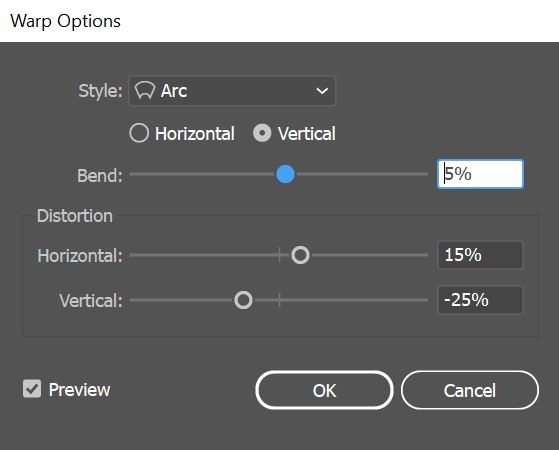
Task: Click the Horizontal distortion center tick mark
Action: point(280,255)
